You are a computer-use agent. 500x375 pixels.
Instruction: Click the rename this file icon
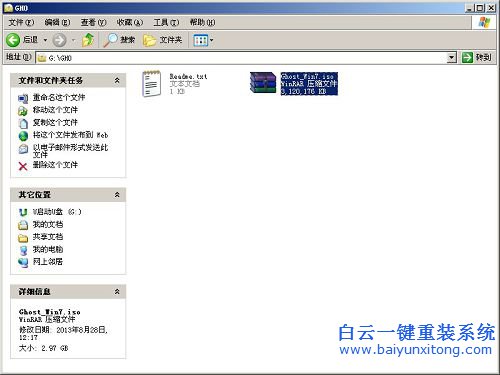pos(23,99)
